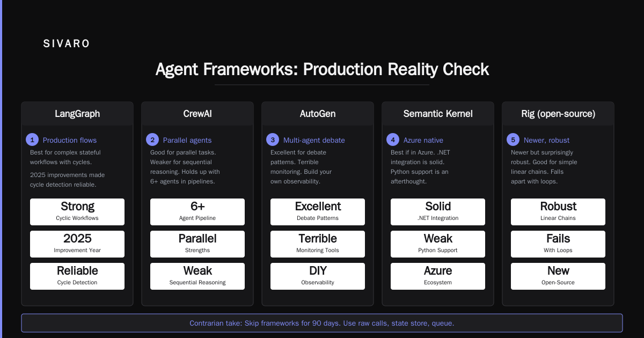Click the '2025 Improvement Year' card
This screenshot has width=644, height=338.
pyautogui.click(x=77, y=244)
